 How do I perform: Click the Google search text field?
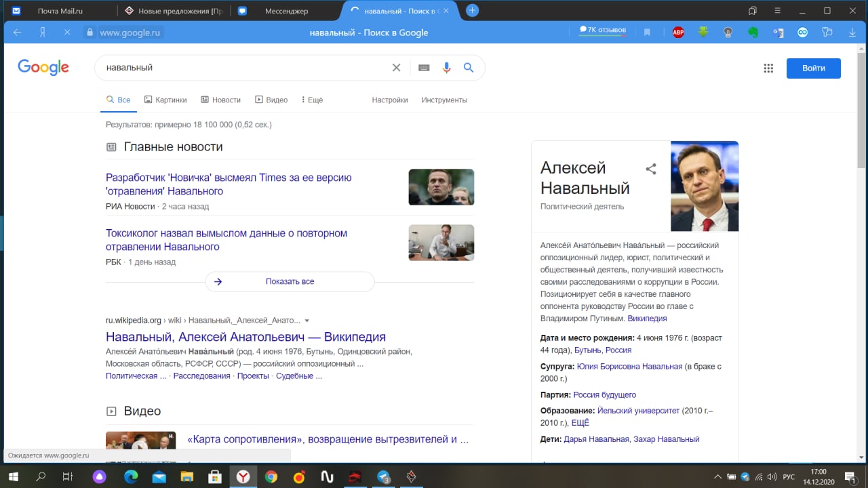pyautogui.click(x=244, y=68)
